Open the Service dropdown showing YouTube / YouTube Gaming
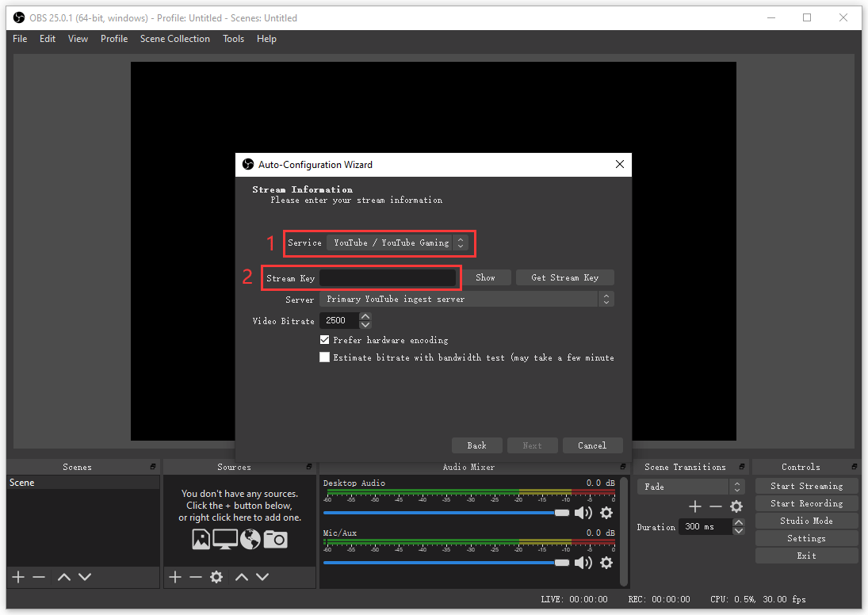 point(397,243)
